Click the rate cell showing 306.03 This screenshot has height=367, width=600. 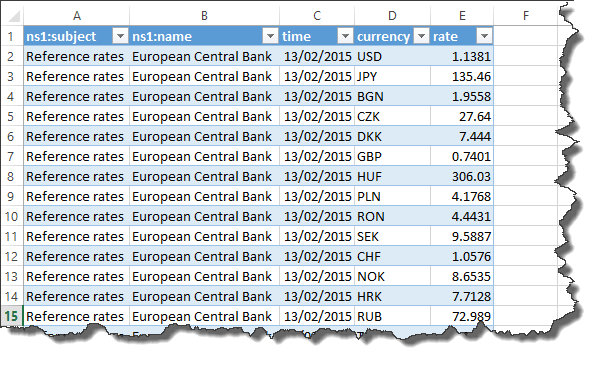click(462, 176)
